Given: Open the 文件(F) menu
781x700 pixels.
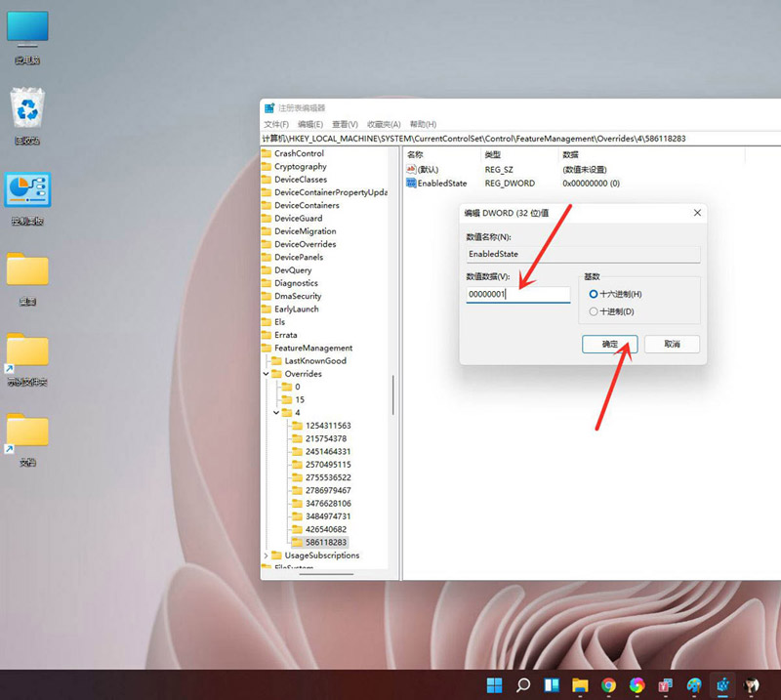Looking at the screenshot, I should click(276, 124).
